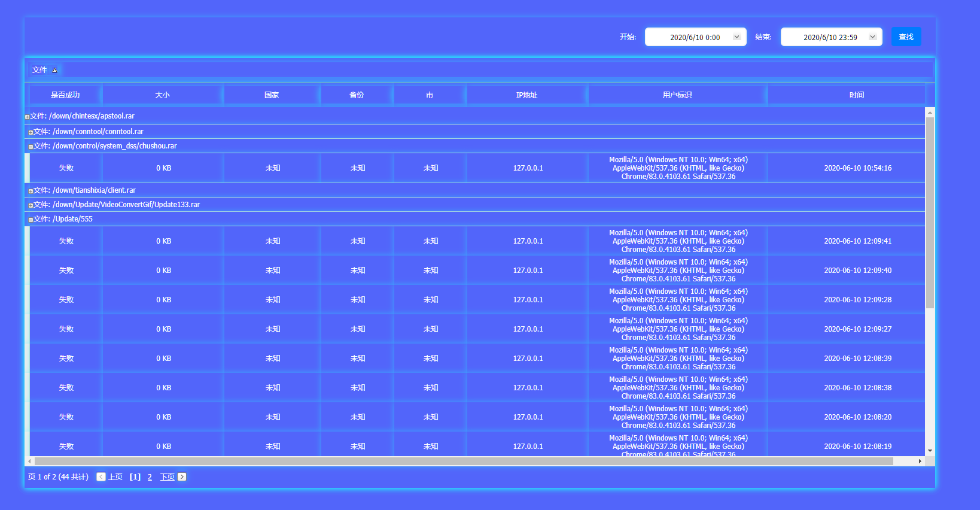Click the 文件 group sort arrow
Image resolution: width=980 pixels, height=510 pixels.
(x=54, y=71)
